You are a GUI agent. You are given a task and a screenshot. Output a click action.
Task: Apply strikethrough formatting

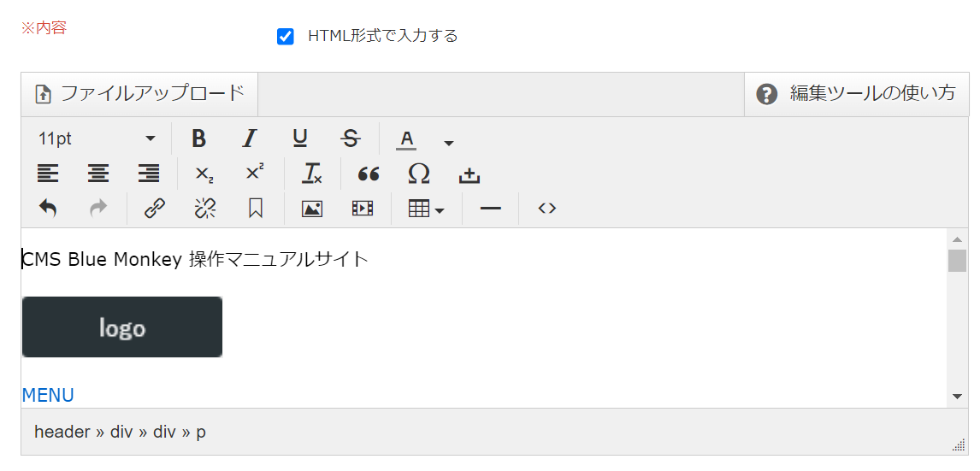tap(351, 138)
